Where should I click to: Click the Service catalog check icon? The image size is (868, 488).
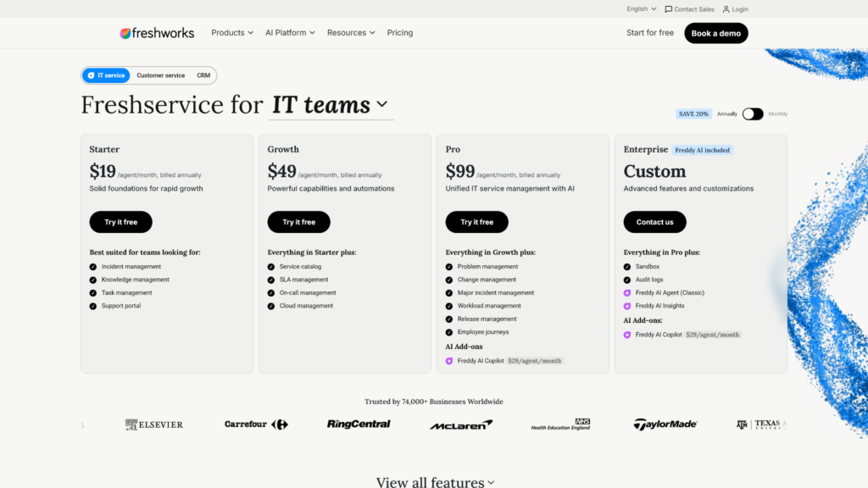pyautogui.click(x=271, y=267)
